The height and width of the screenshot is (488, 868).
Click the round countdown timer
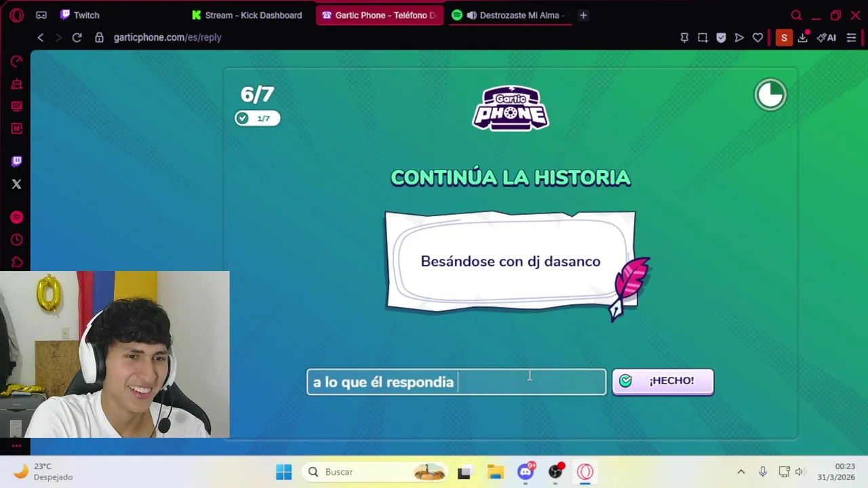770,95
